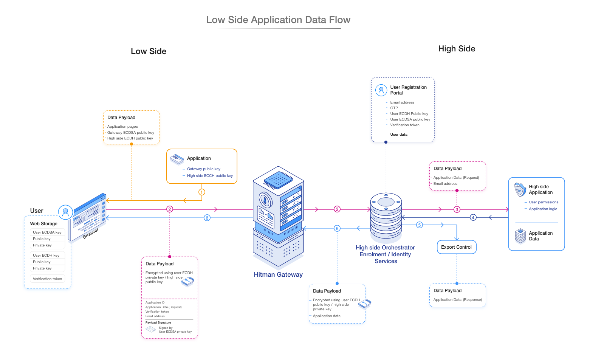Image resolution: width=590 pixels, height=364 pixels.
Task: Click the card icon in orange Application box
Action: click(x=177, y=159)
